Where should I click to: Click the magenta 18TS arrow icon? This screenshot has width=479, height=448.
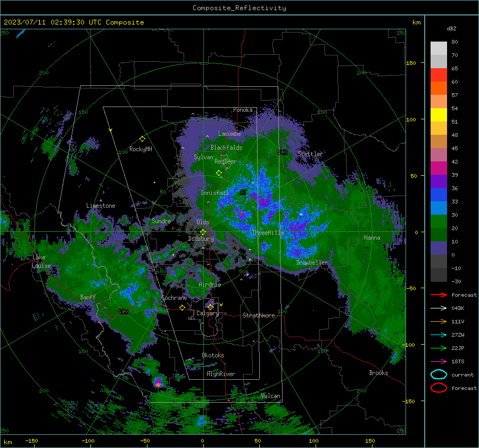pyautogui.click(x=439, y=361)
